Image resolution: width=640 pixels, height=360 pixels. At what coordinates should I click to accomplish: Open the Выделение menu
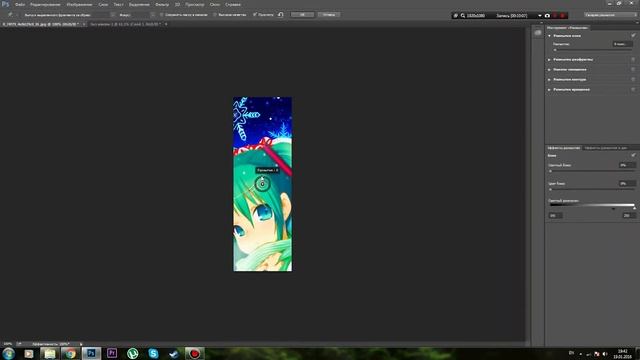[139, 4]
